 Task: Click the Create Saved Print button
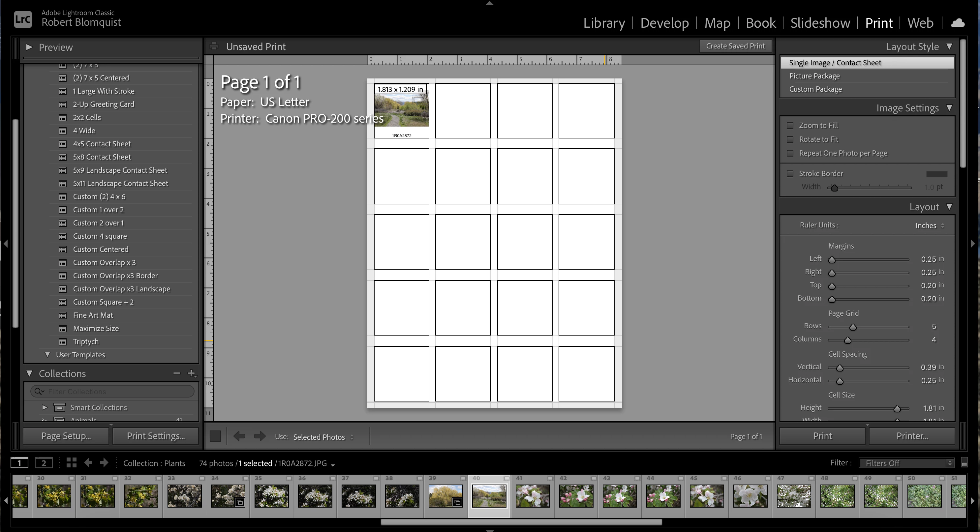(x=735, y=46)
